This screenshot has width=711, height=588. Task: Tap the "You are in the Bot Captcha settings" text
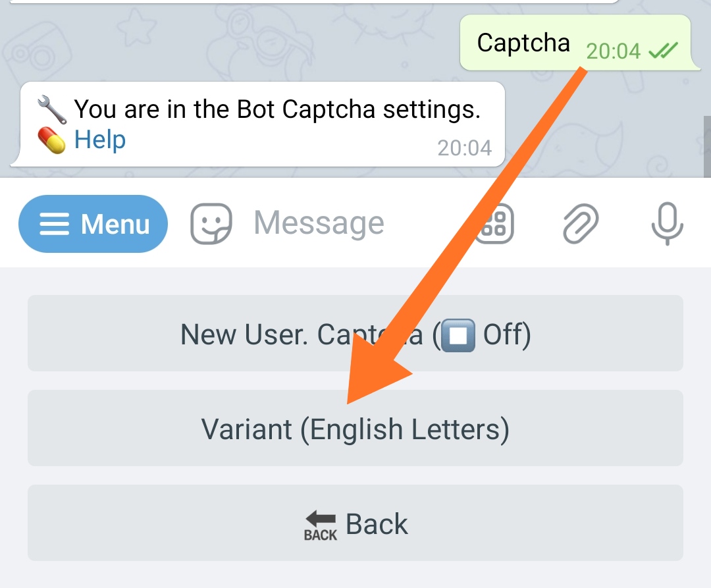(277, 109)
